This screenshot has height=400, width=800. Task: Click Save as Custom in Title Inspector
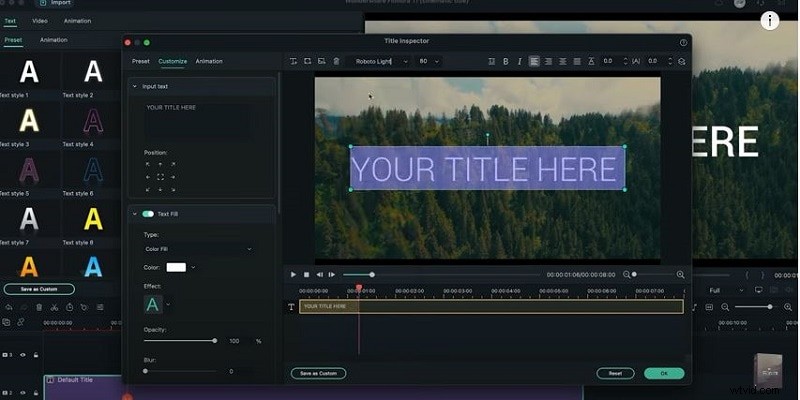tap(318, 373)
